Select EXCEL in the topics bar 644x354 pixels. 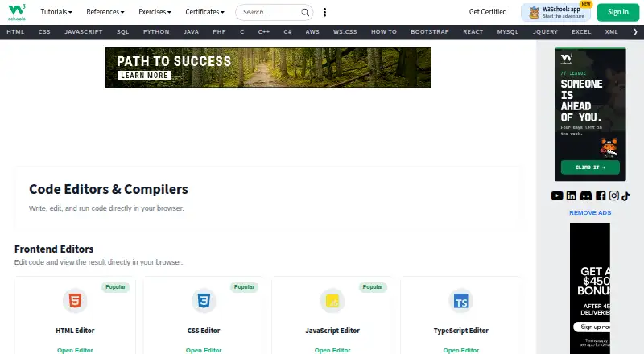pos(581,32)
